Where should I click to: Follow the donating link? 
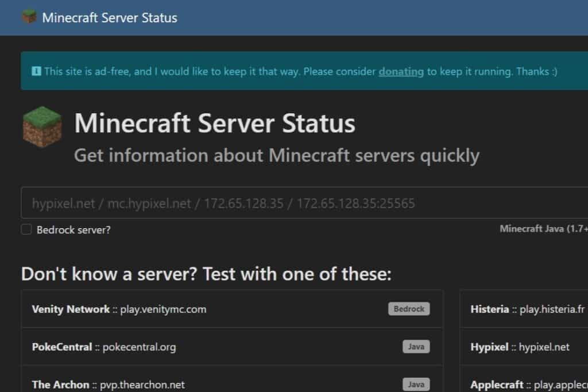401,71
